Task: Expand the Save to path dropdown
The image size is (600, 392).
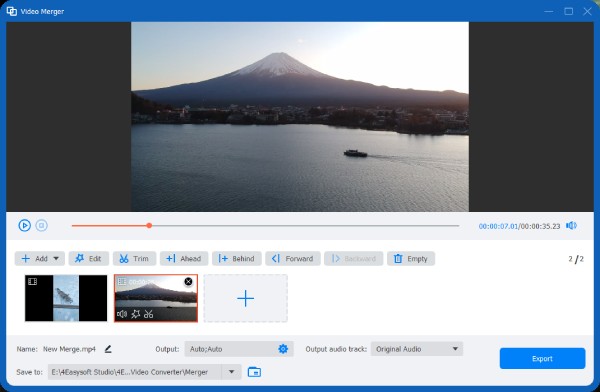Action: [x=232, y=372]
